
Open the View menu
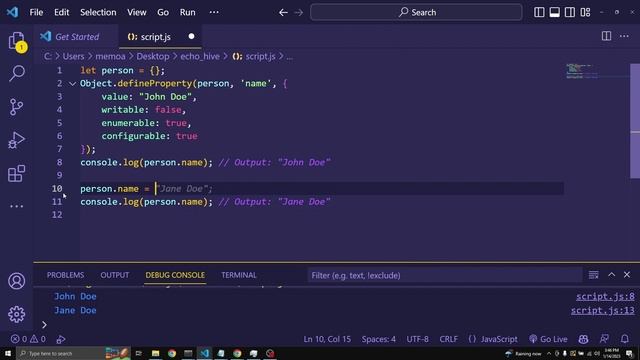[x=136, y=12]
